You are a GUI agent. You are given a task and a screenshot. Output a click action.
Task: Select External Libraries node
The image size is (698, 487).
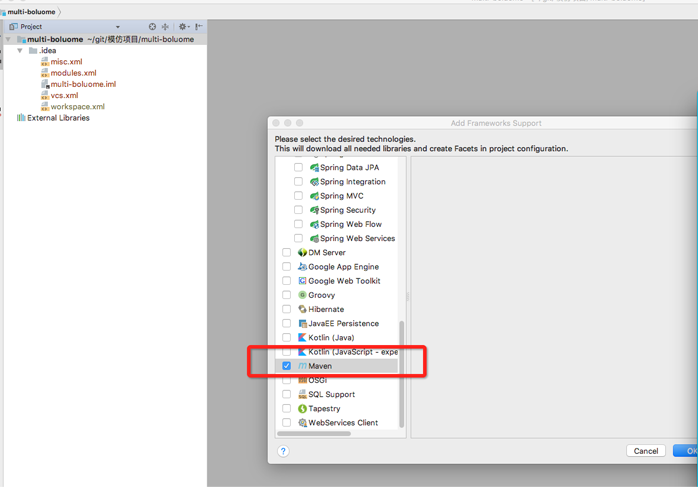pyautogui.click(x=58, y=118)
